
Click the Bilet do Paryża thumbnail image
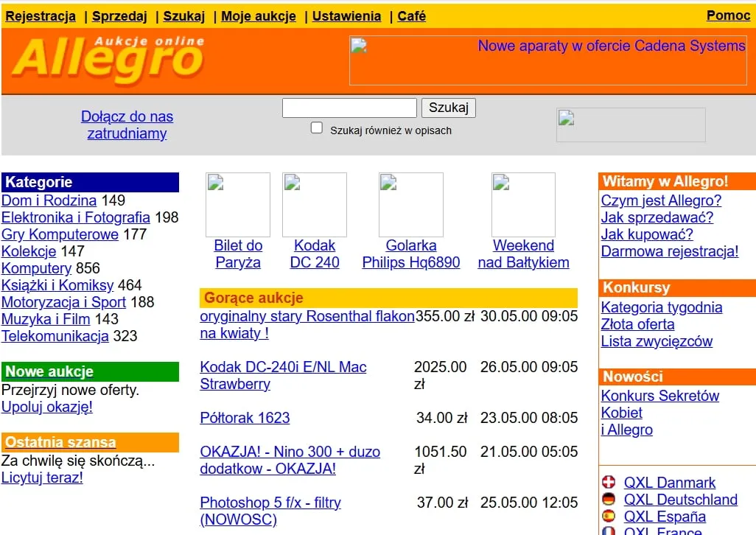237,205
